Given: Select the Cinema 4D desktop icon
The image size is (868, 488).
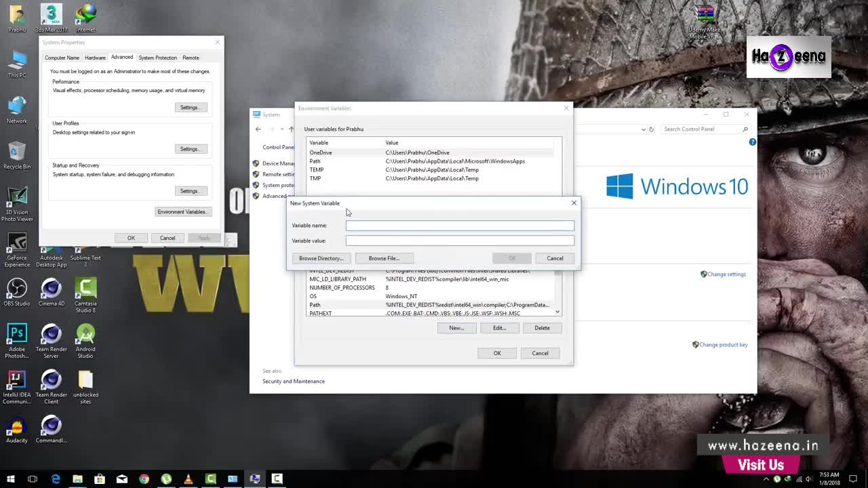Looking at the screenshot, I should [51, 292].
